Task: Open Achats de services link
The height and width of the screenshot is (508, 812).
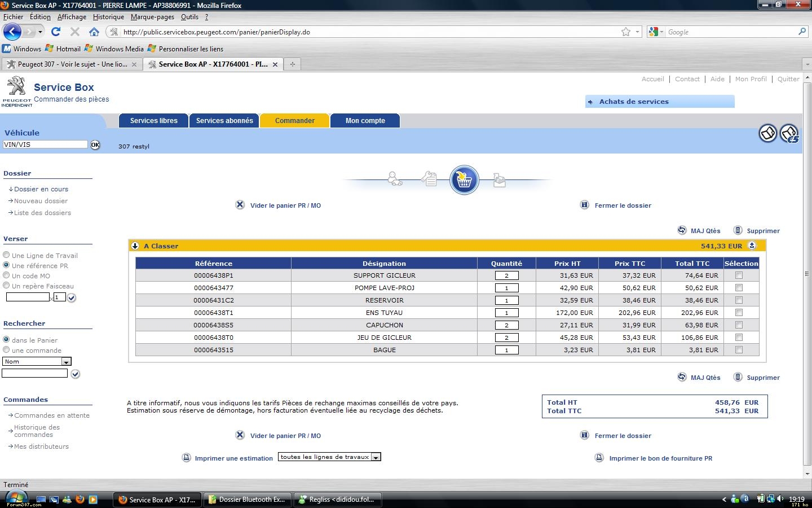Action: coord(634,102)
